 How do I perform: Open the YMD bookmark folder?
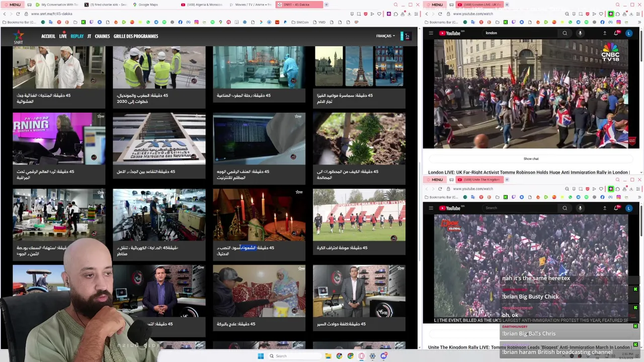click(x=319, y=22)
